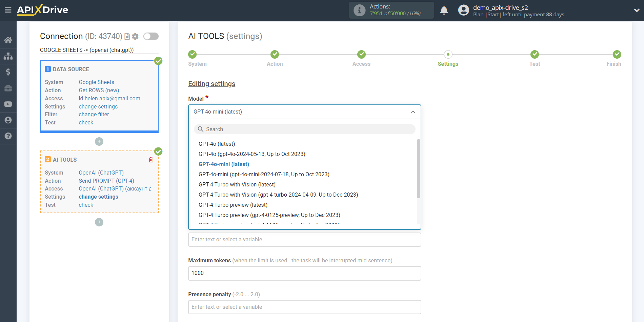644x322 pixels.
Task: Delete the AI Tools block
Action: 151,160
